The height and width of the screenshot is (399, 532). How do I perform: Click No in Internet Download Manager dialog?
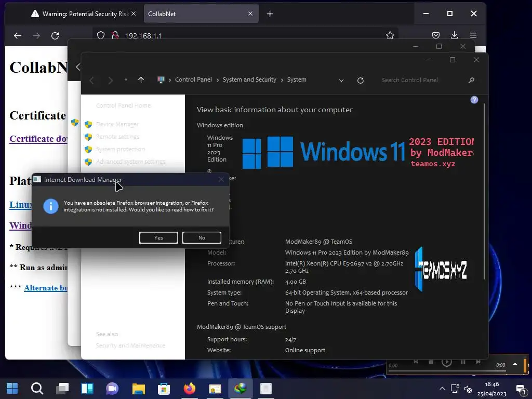coord(202,237)
